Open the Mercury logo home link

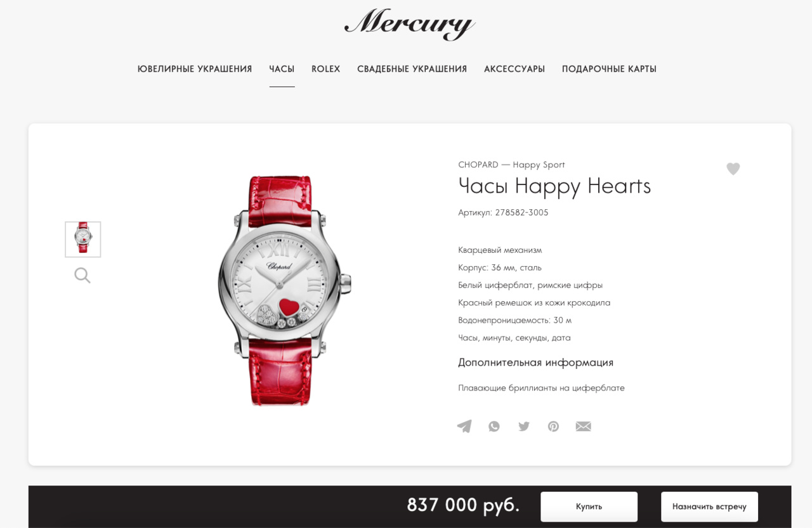(x=410, y=24)
